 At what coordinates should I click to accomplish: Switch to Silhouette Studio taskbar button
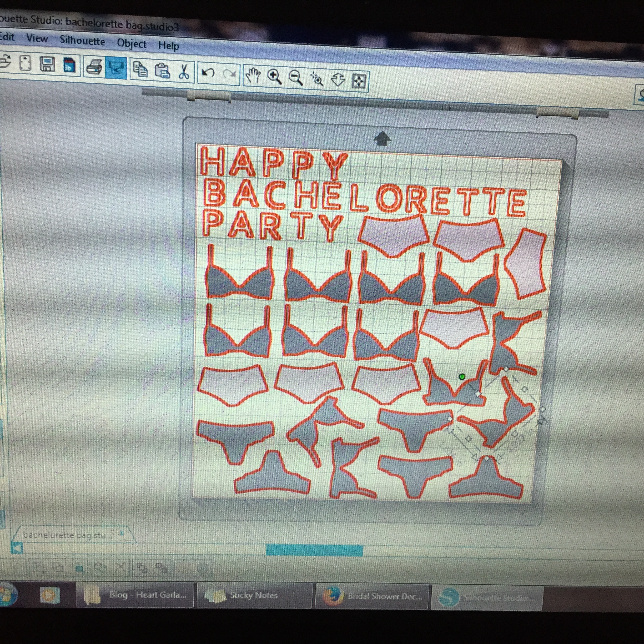click(487, 598)
